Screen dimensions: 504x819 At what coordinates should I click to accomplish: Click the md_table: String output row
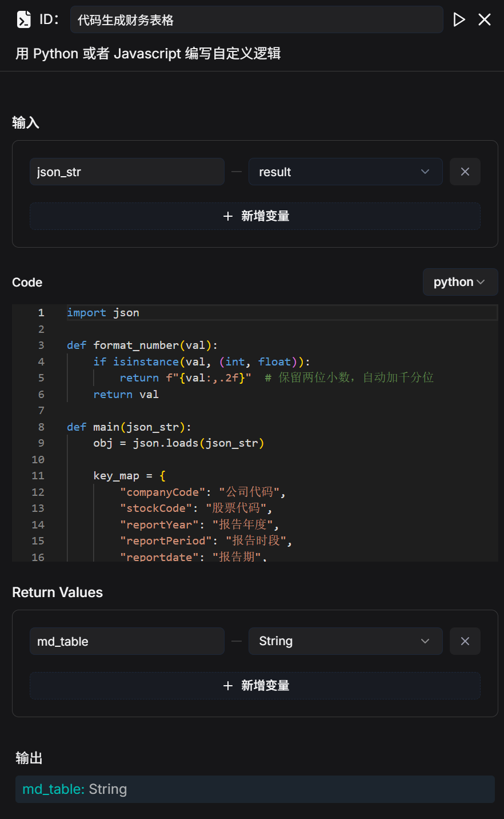coord(255,789)
